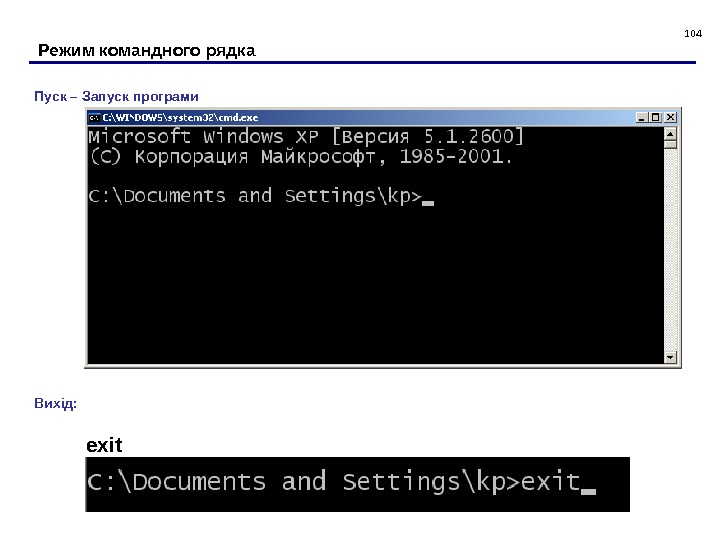Click the typed exit command in lower console
The width and height of the screenshot is (720, 540).
(x=551, y=481)
